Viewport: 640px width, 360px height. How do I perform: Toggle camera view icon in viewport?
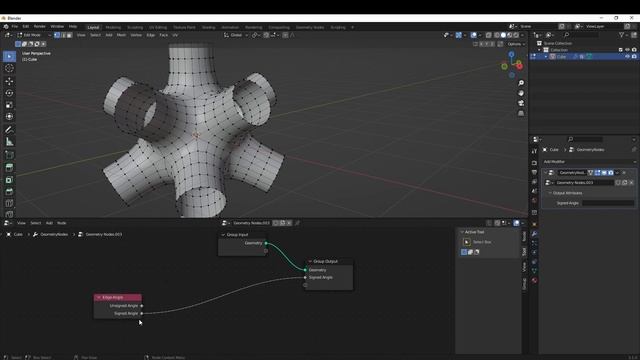521,103
